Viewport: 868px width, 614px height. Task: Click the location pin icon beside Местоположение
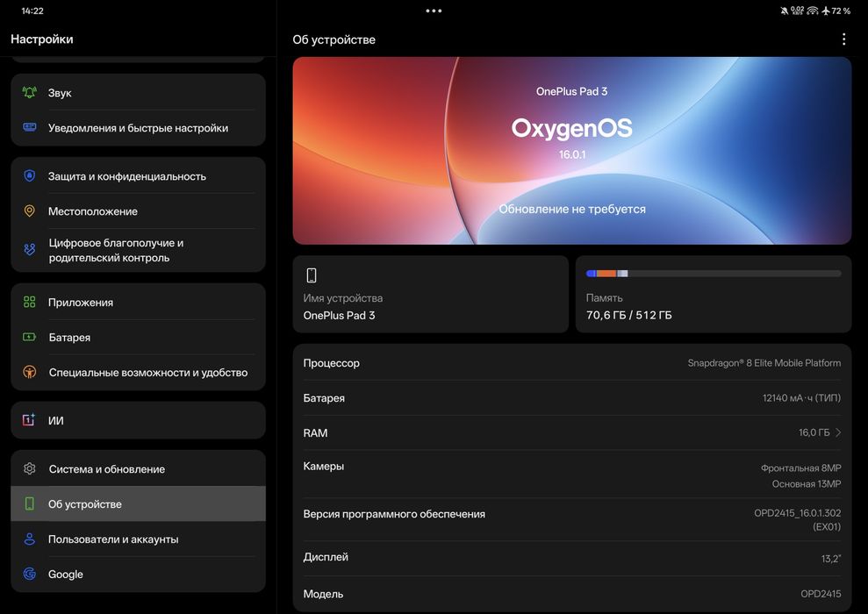click(29, 211)
